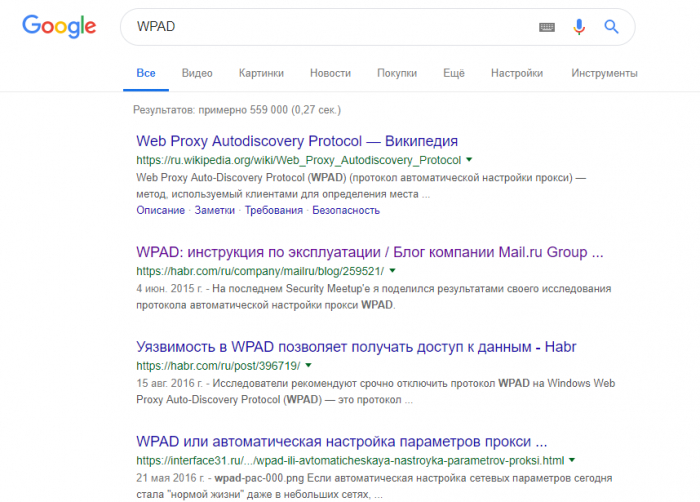Click the habr.com/ru/post/396719 URL text

click(218, 366)
